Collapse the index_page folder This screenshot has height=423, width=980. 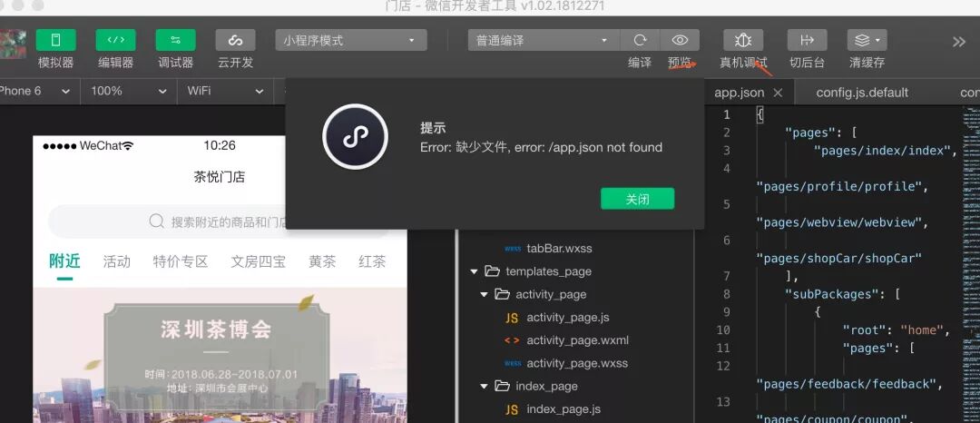[x=484, y=386]
